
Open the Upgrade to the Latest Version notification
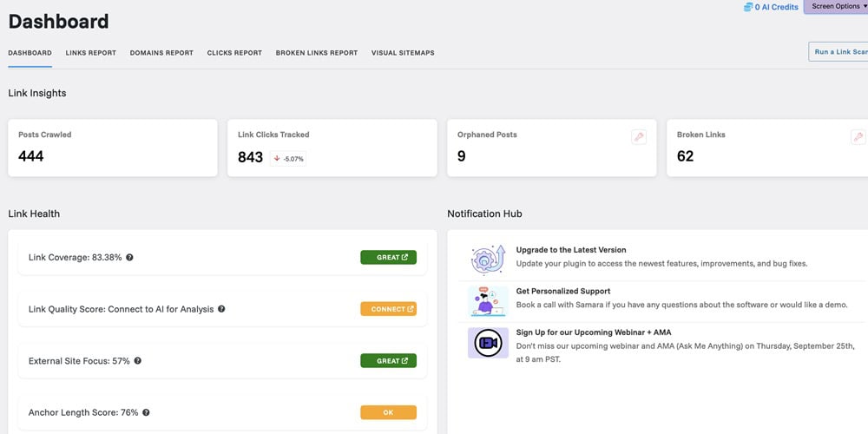(x=570, y=250)
